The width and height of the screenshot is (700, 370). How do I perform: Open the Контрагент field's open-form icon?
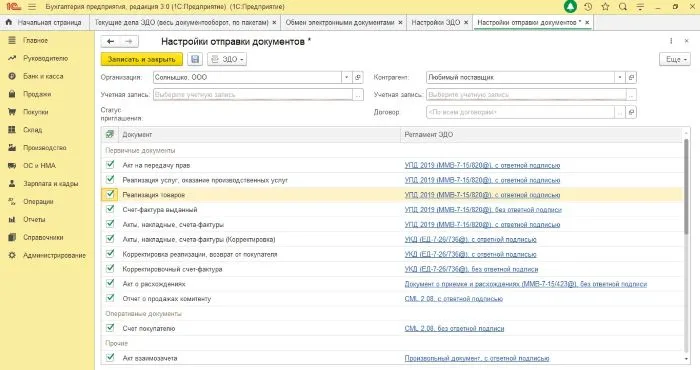(631, 77)
